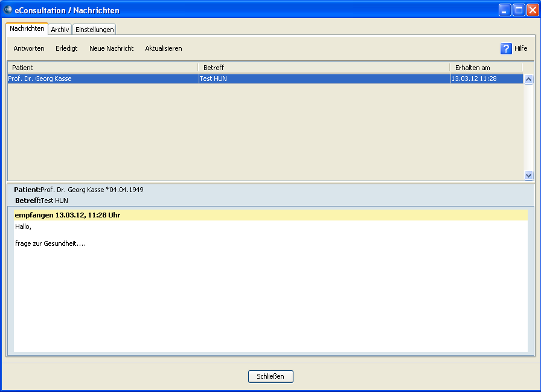This screenshot has width=541, height=392.
Task: Open the blue Hilfe question mark icon
Action: point(506,49)
